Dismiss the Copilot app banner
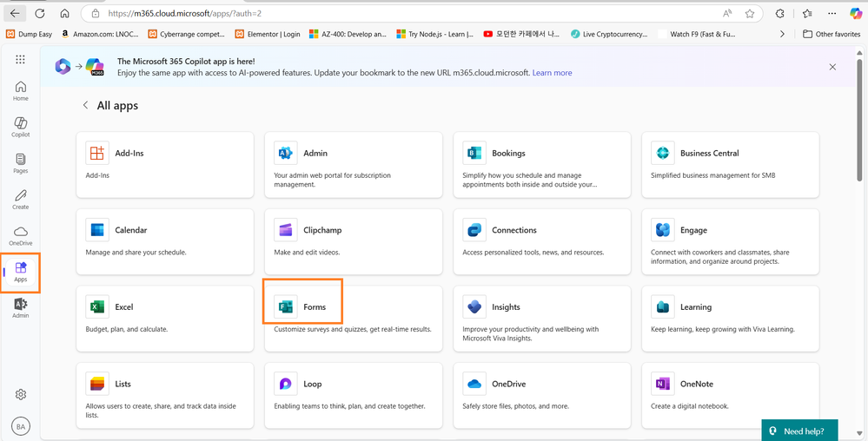Viewport: 868px width, 441px height. pos(832,67)
